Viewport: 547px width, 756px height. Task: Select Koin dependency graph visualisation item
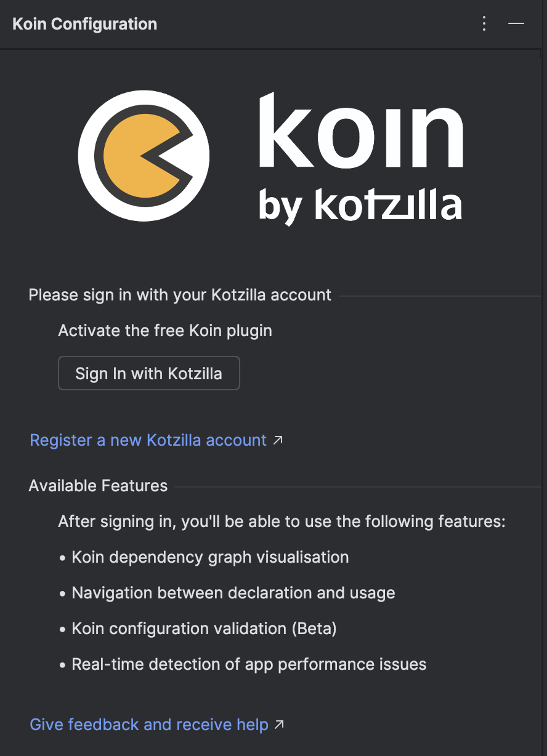click(x=204, y=557)
